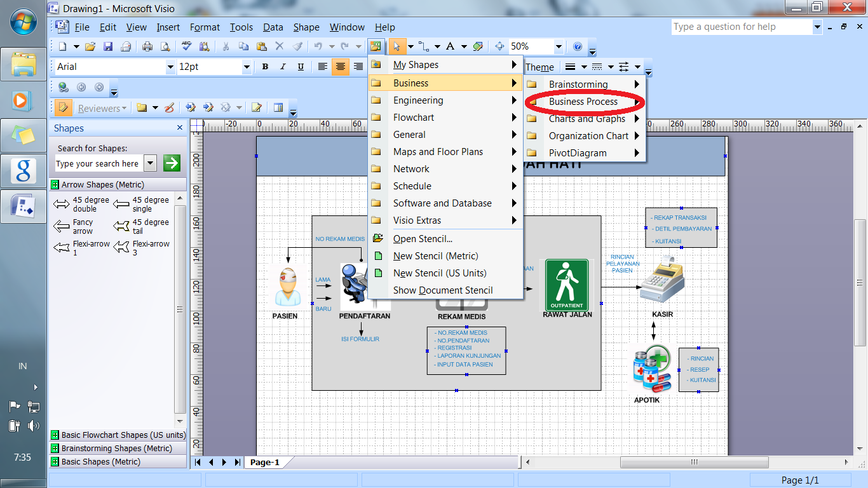Open the Arial font name dropdown

170,67
